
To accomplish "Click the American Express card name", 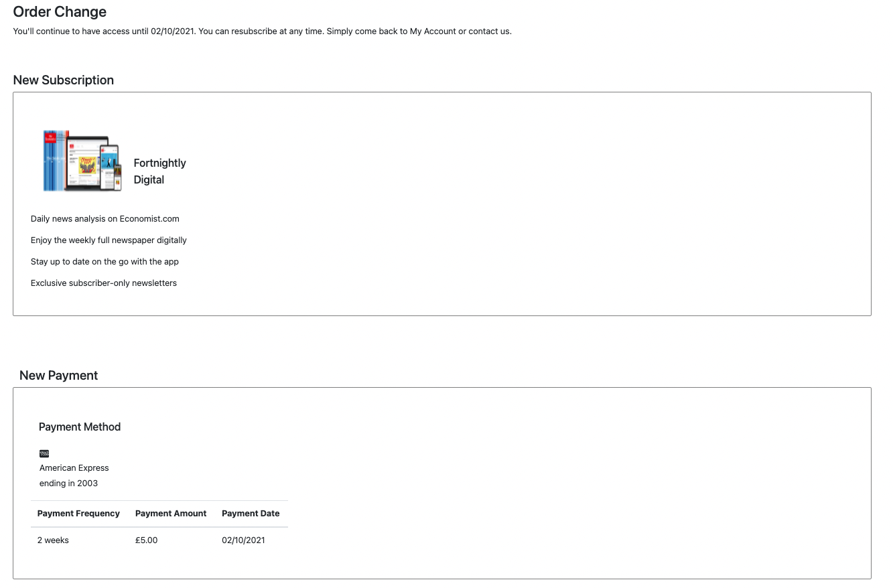I will tap(74, 468).
